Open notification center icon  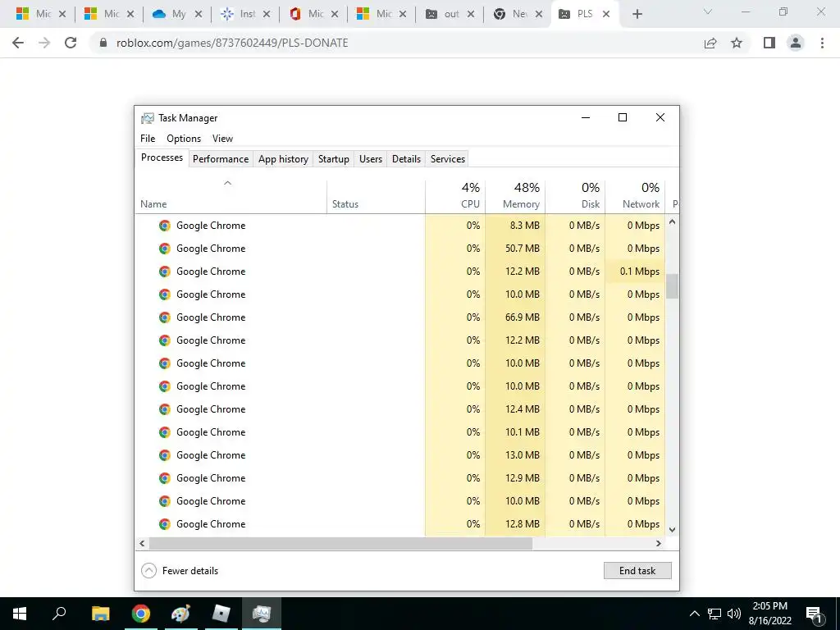[x=815, y=614]
